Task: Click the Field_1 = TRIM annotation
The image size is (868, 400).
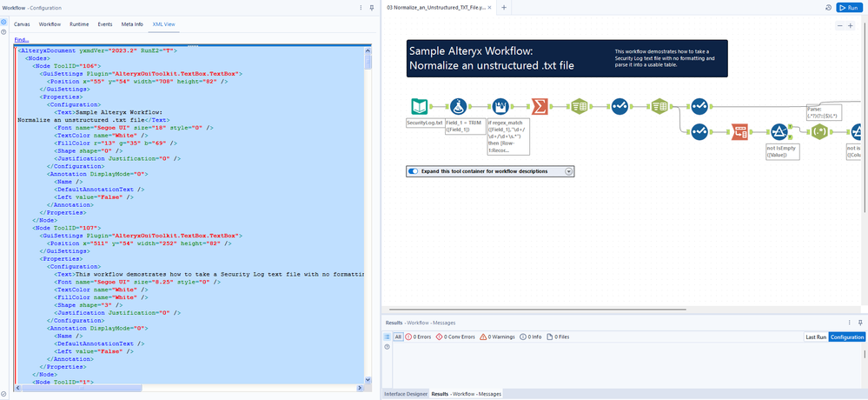Action: point(465,126)
